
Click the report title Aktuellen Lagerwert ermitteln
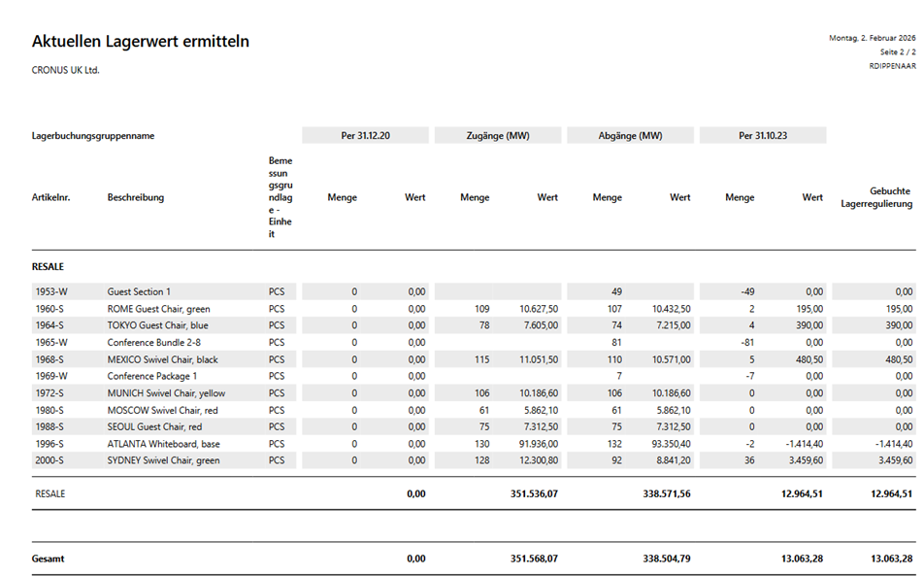click(141, 42)
